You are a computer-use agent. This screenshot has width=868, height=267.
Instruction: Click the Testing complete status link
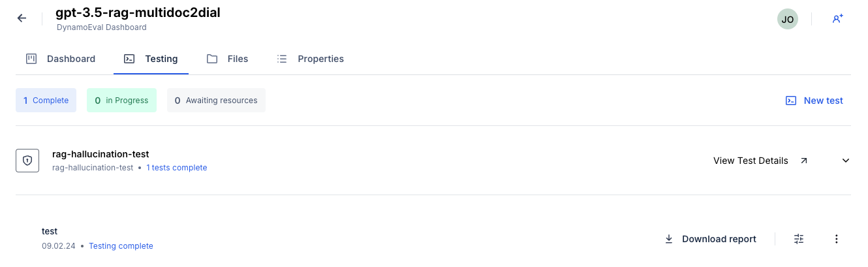(121, 246)
